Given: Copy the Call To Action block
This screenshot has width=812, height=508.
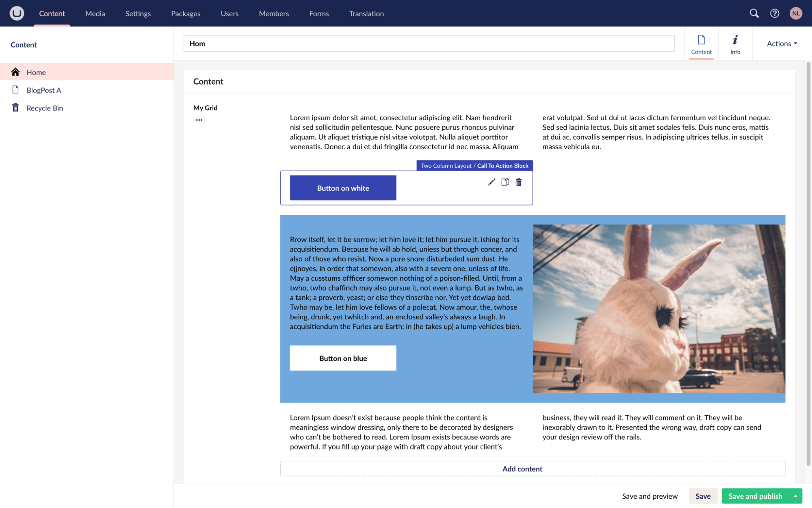Looking at the screenshot, I should coord(505,182).
